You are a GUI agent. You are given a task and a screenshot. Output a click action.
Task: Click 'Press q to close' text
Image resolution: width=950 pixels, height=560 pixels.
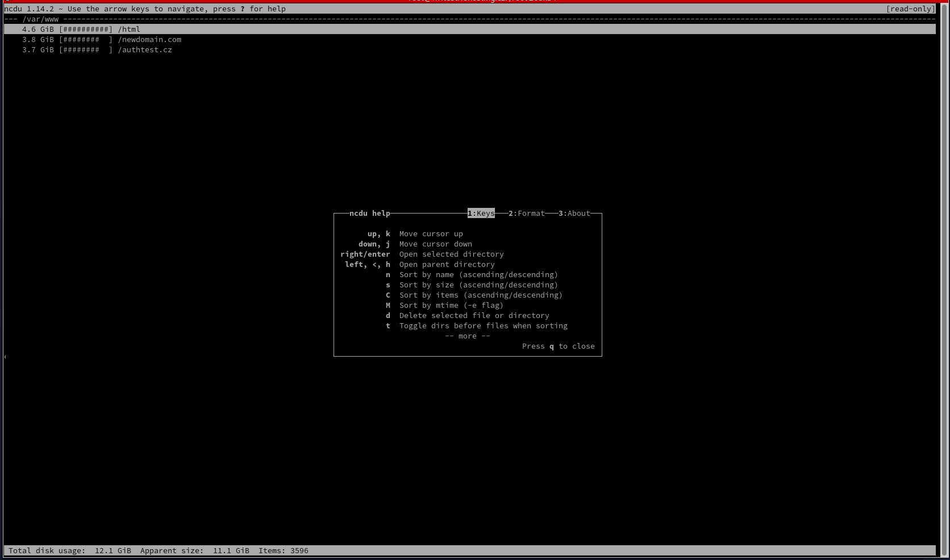559,346
